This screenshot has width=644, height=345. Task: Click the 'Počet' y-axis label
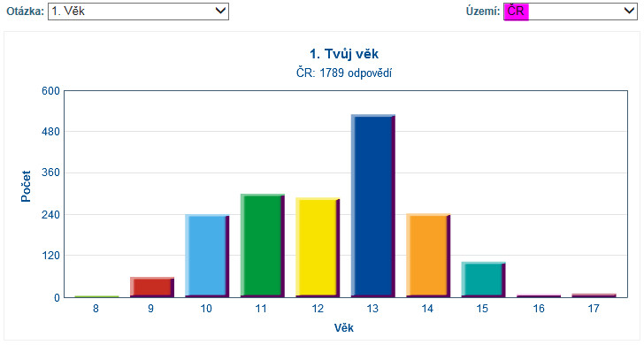26,186
